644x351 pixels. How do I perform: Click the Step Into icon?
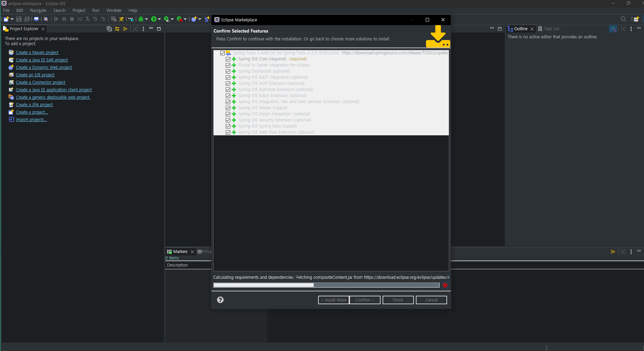pyautogui.click(x=88, y=19)
